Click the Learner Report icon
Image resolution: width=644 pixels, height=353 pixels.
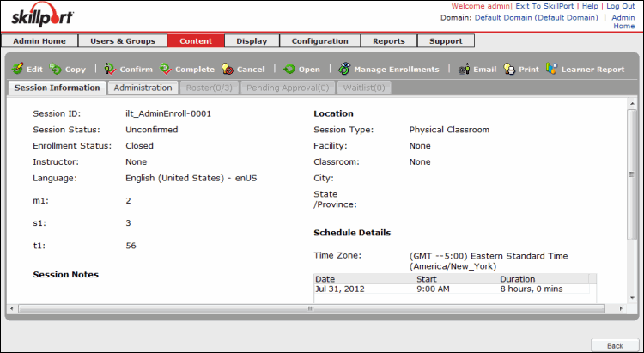point(551,69)
